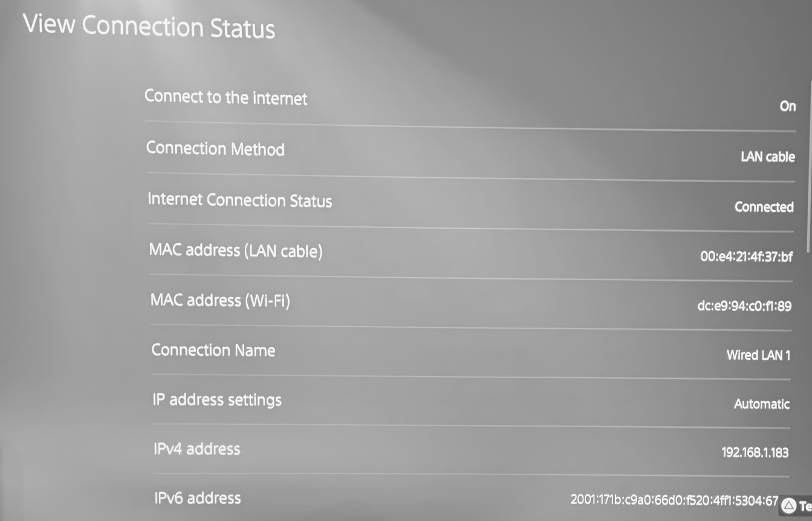The width and height of the screenshot is (812, 521).
Task: Select the Connection Method label
Action: [215, 149]
